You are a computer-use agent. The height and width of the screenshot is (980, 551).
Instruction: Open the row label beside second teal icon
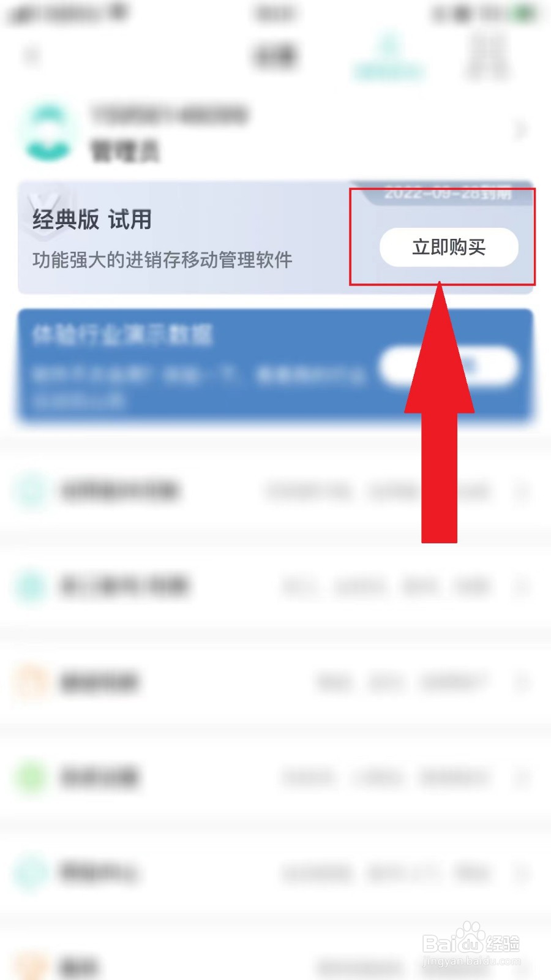(x=124, y=586)
